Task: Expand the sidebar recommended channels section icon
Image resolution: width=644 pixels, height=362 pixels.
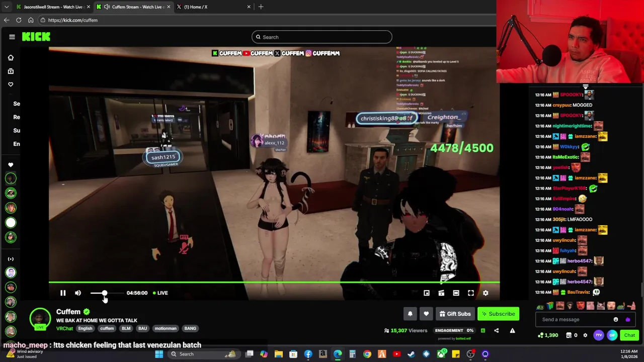Action: (11, 259)
